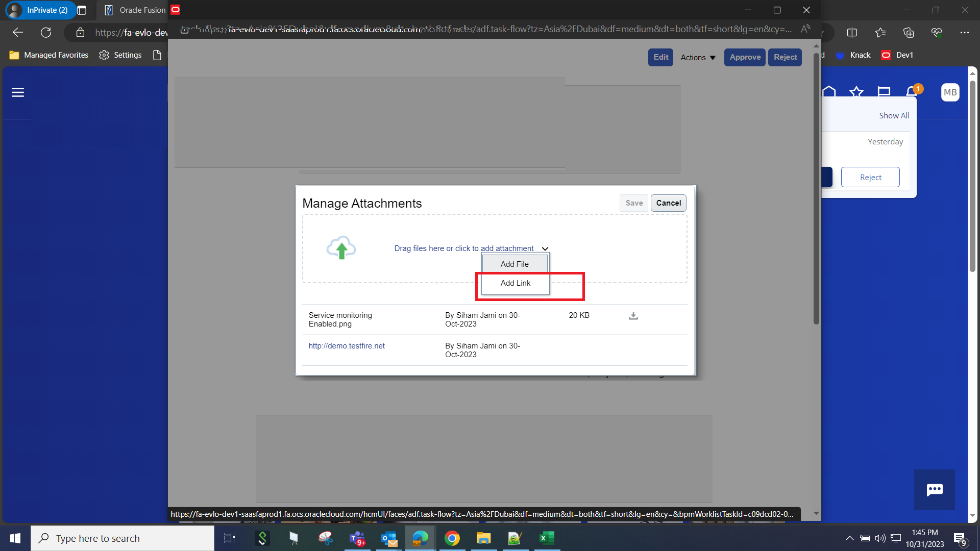Open the navigation hamburger menu

17,92
